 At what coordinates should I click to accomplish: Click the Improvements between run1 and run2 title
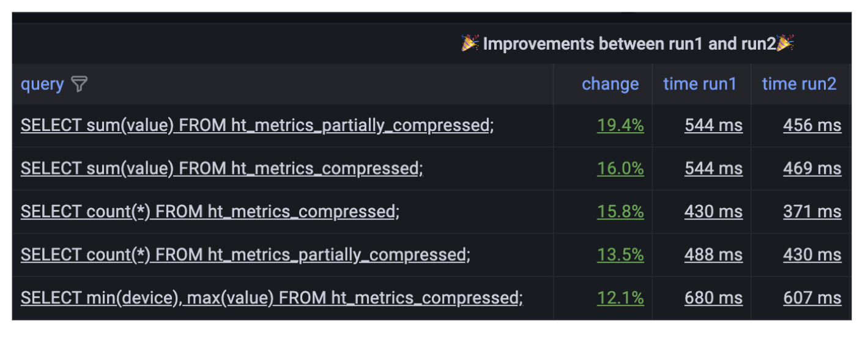[629, 44]
